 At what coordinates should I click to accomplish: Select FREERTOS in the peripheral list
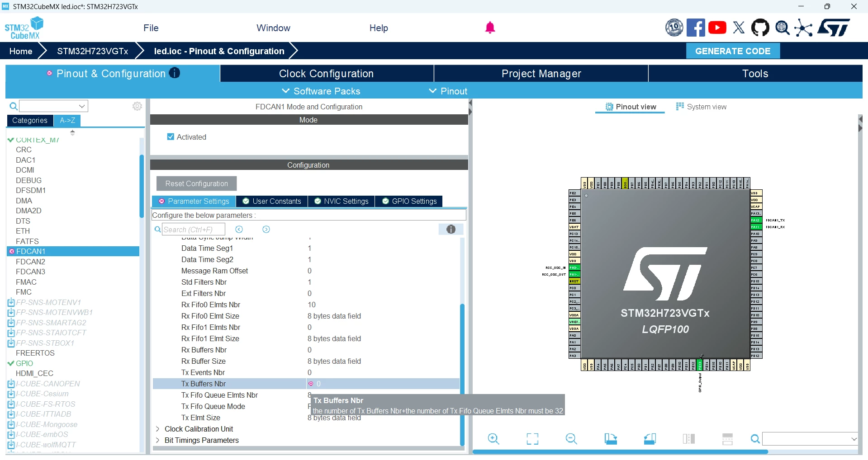[35, 353]
